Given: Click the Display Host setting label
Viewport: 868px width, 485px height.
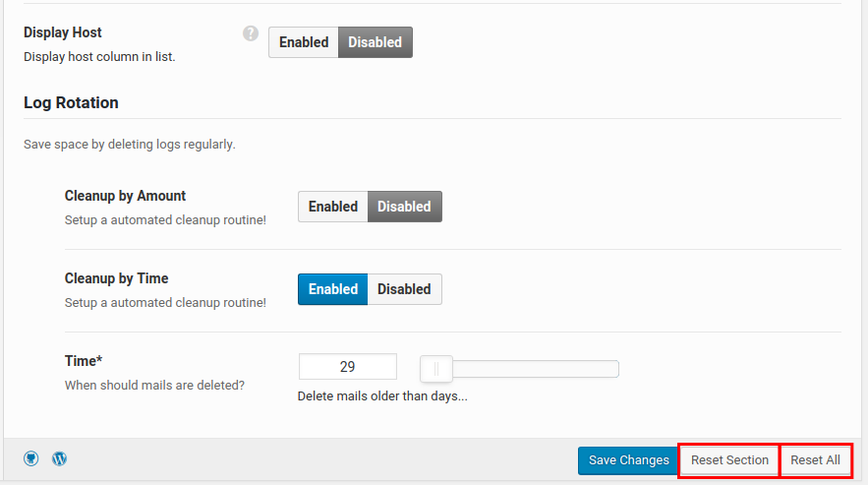Looking at the screenshot, I should [x=63, y=32].
